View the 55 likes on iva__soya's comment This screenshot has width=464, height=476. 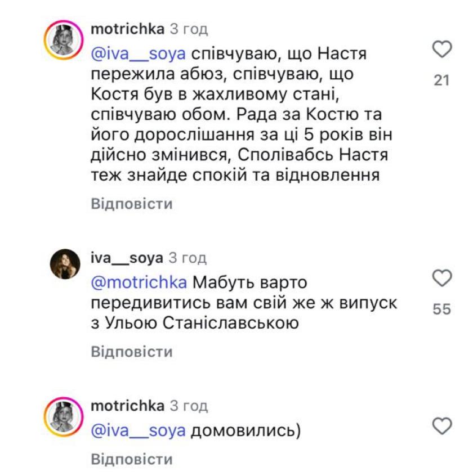click(441, 309)
